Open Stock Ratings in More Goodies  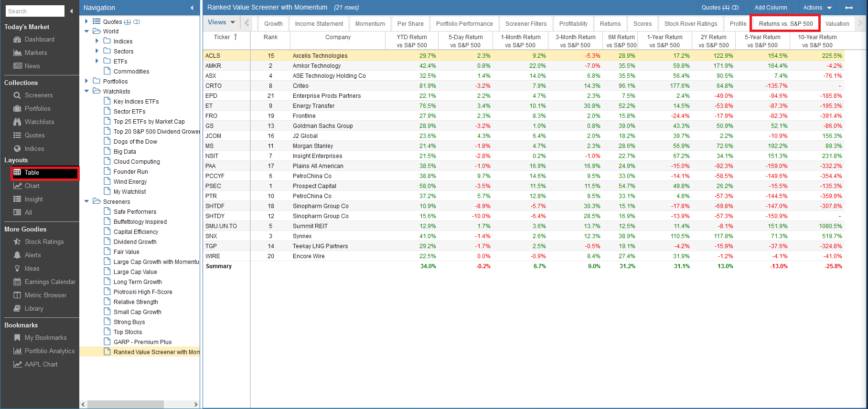click(x=44, y=241)
